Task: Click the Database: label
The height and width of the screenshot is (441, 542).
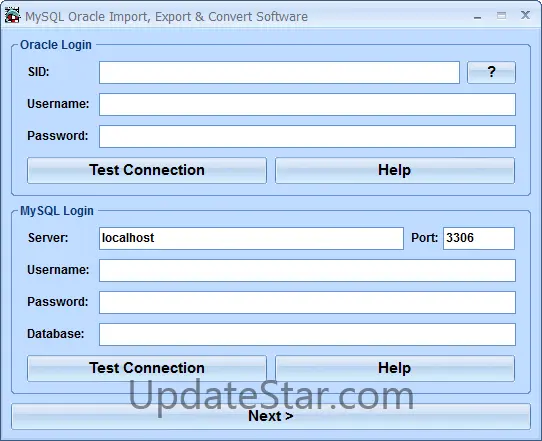Action: tap(56, 334)
